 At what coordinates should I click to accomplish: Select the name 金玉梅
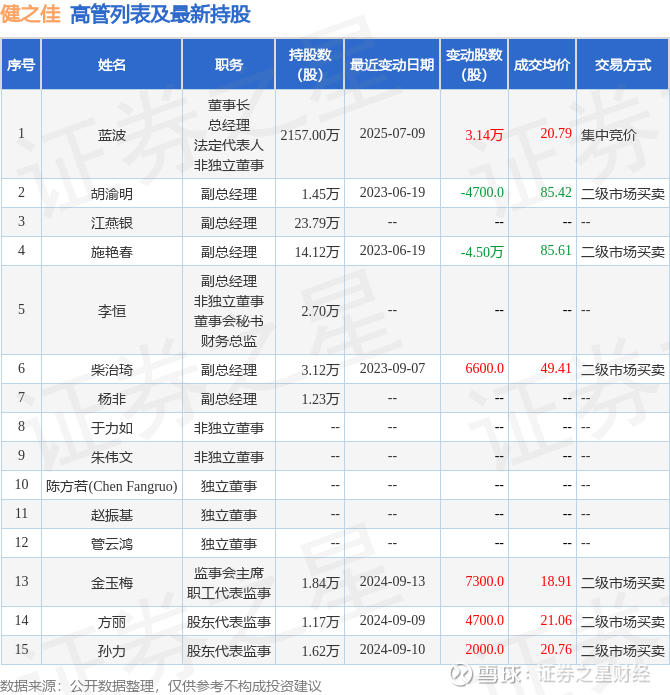(112, 583)
